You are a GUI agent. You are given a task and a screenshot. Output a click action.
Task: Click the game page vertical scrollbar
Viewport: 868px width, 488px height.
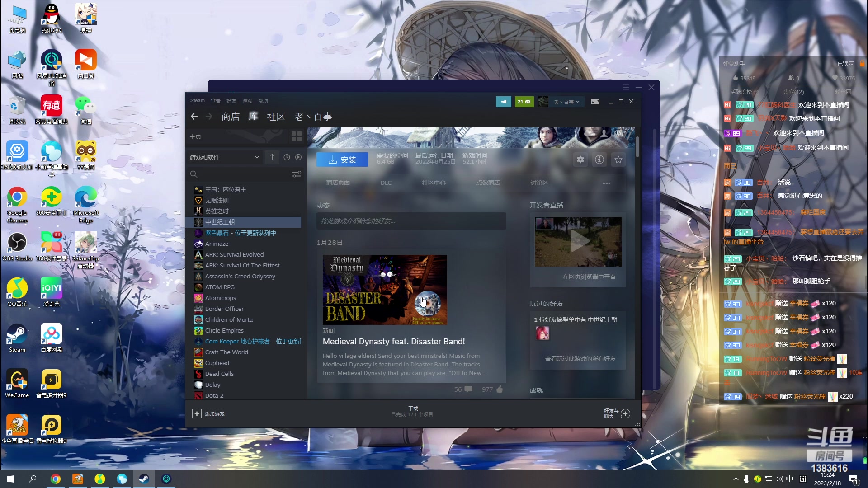[637, 147]
